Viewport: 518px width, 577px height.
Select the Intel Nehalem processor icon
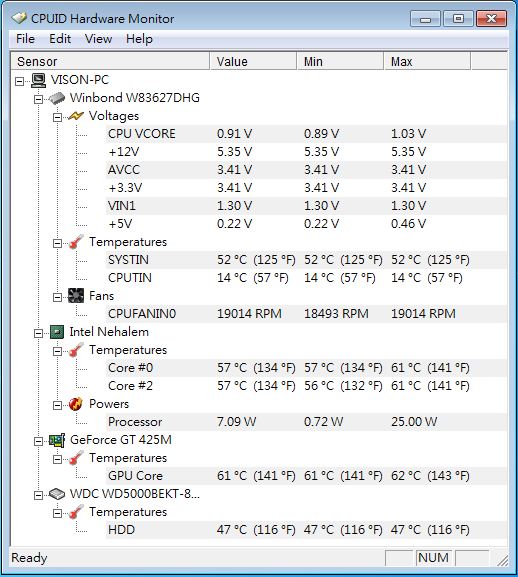57,332
